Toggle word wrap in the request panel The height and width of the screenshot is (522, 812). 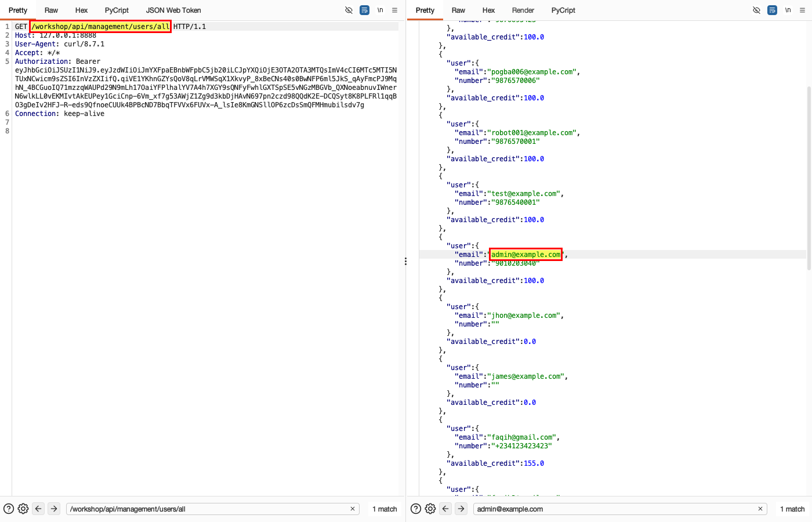(x=364, y=10)
